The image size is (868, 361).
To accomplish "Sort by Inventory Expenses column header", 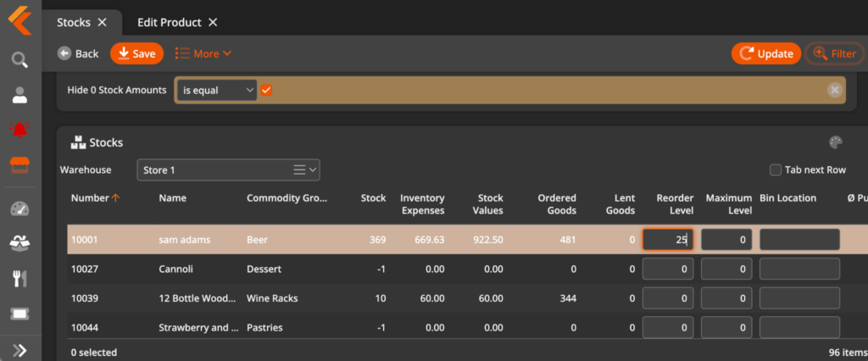I will click(x=422, y=204).
